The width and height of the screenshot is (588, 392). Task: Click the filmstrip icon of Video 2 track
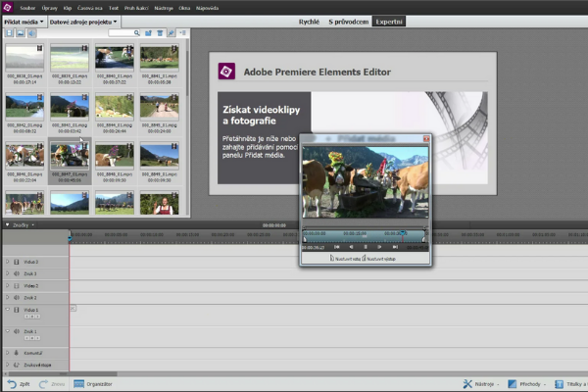coord(17,286)
